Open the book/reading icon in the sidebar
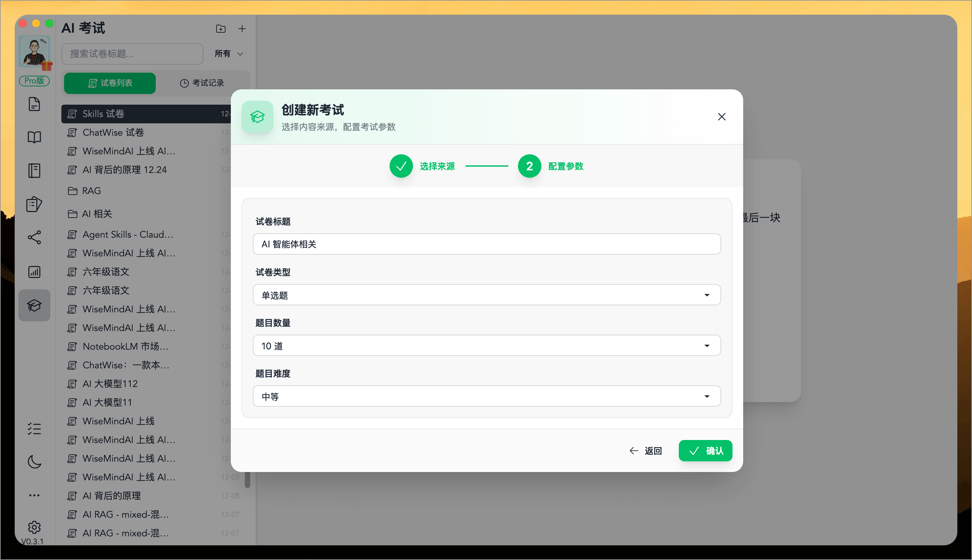Screen dimensions: 972x560 (x=34, y=137)
